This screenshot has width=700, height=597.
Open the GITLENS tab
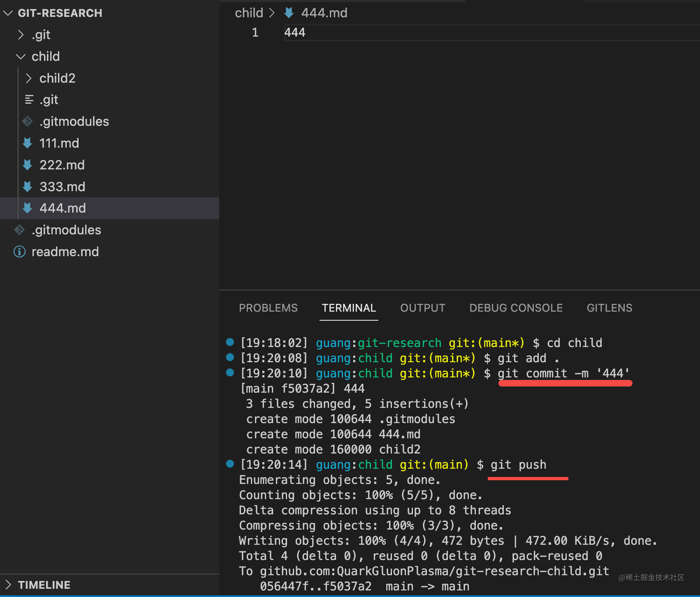point(609,308)
